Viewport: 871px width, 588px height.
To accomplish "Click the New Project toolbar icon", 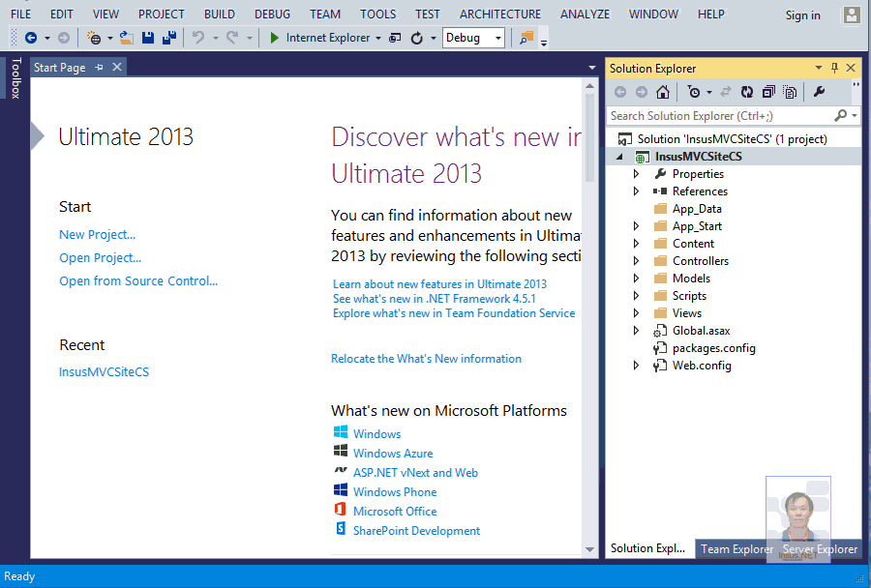I will point(94,38).
